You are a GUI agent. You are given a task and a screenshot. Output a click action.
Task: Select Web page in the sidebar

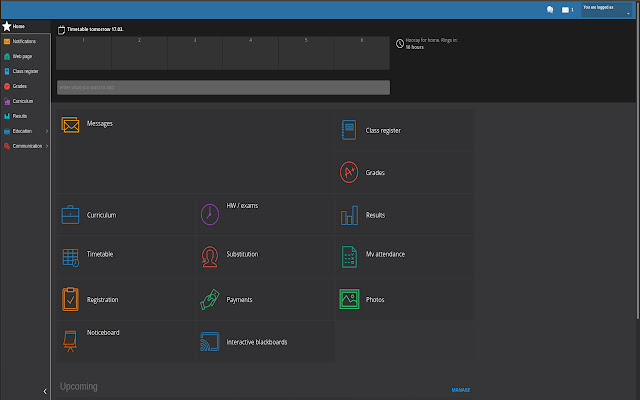(x=22, y=56)
